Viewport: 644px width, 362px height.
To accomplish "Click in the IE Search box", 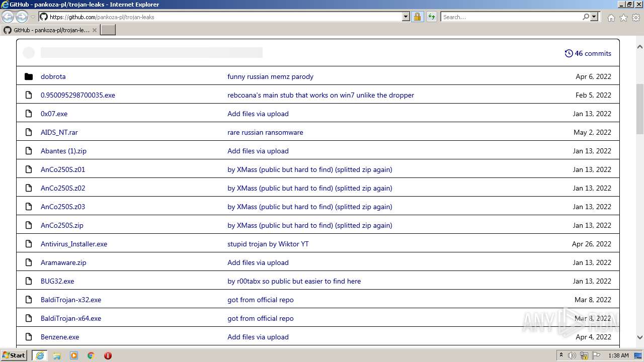I will click(511, 17).
